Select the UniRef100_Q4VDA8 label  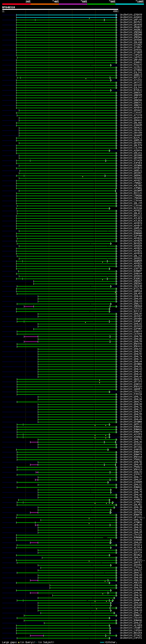click(x=131, y=40)
